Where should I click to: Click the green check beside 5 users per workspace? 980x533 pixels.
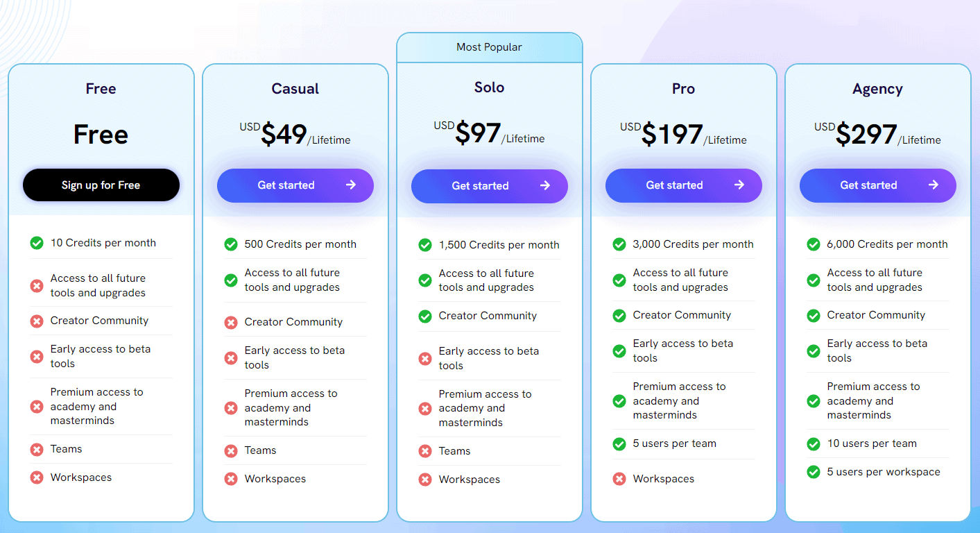click(x=814, y=472)
